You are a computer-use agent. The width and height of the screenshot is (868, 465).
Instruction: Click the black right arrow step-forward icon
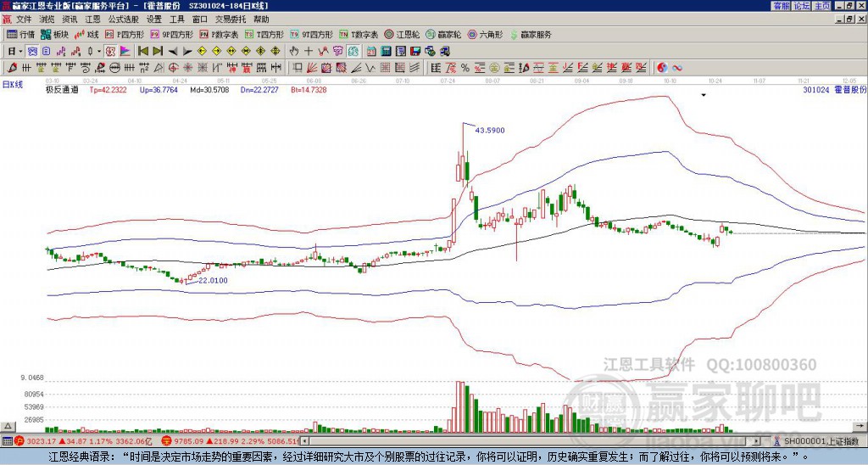click(x=187, y=52)
